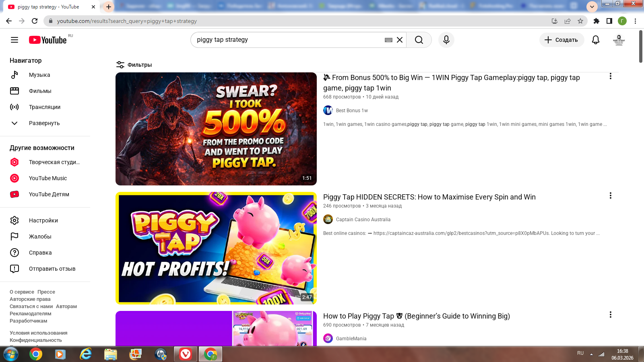Viewport: 644px width, 362px height.
Task: Open the Captain Casino Australia channel
Action: click(x=363, y=220)
